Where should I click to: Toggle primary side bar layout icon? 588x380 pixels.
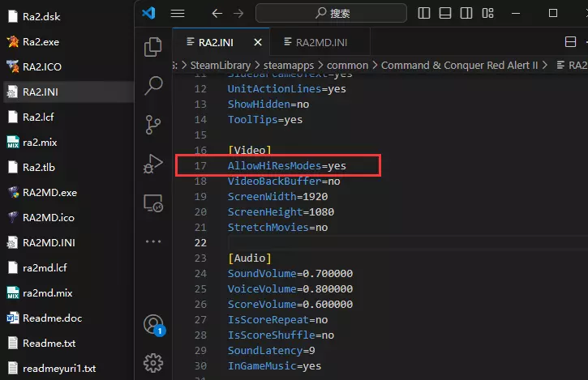423,13
